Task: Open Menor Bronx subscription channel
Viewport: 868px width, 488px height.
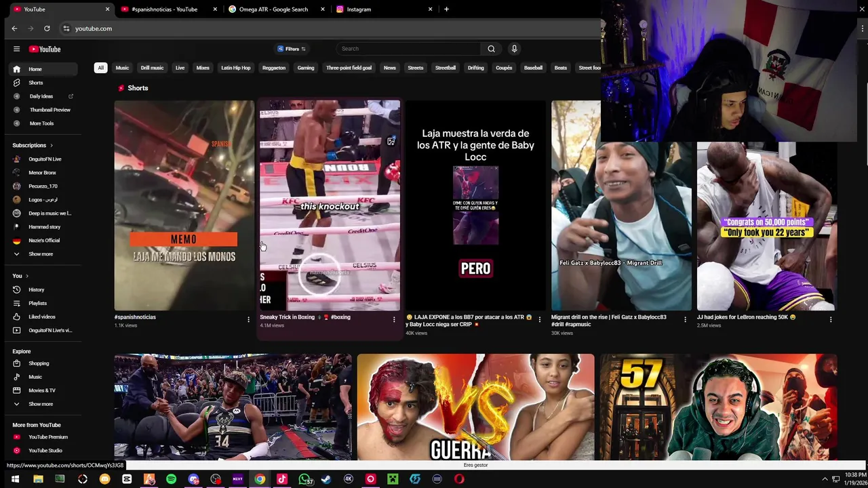Action: [43, 172]
